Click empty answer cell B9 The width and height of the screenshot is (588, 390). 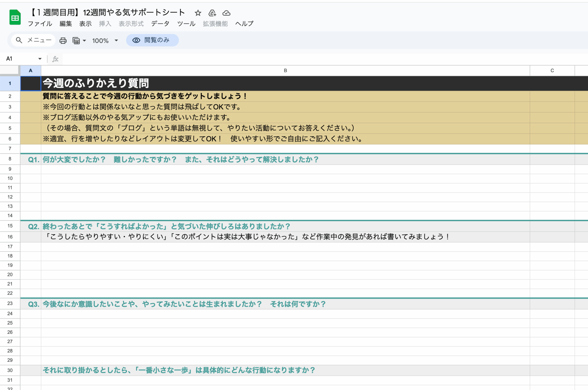[x=285, y=169]
